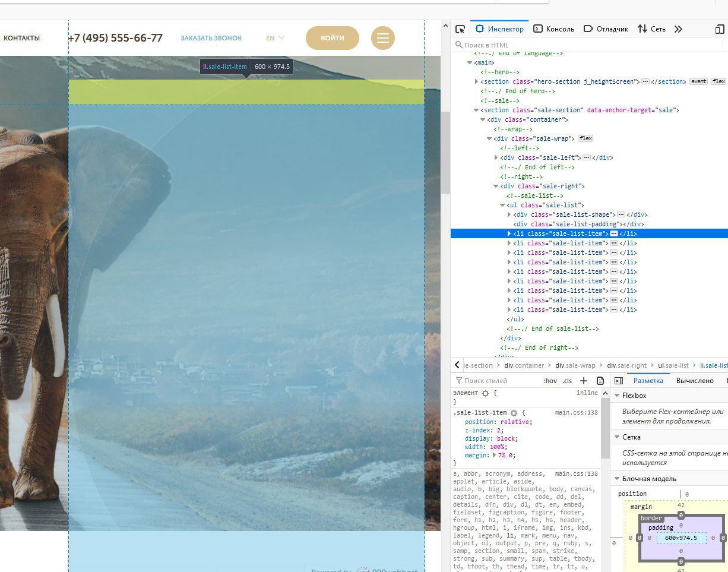Expand ellipsis badge of sale-left div
Image resolution: width=728 pixels, height=572 pixels.
(x=586, y=157)
